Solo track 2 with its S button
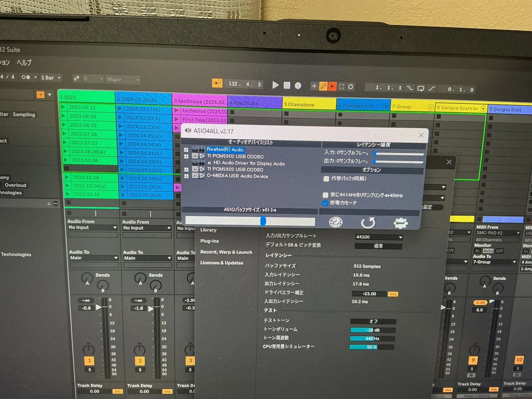 140,370
